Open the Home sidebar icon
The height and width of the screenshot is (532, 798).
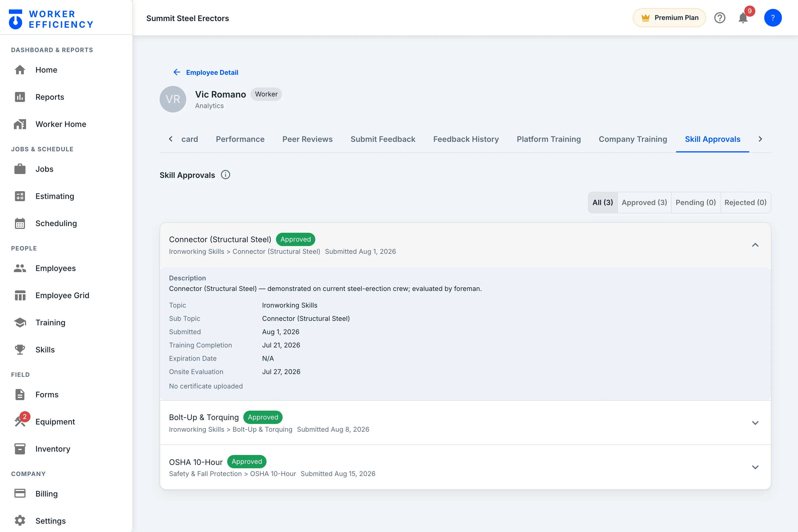(20, 70)
